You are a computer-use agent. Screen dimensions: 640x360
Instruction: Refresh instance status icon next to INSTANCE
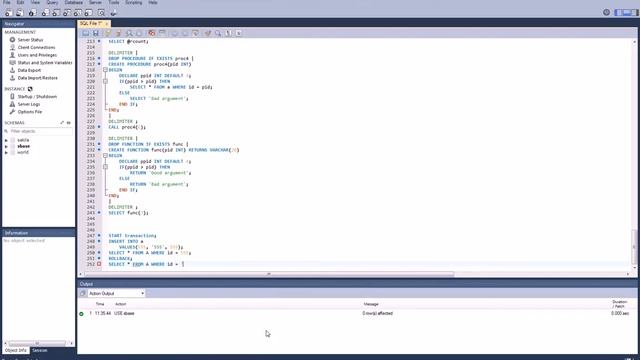[30, 89]
